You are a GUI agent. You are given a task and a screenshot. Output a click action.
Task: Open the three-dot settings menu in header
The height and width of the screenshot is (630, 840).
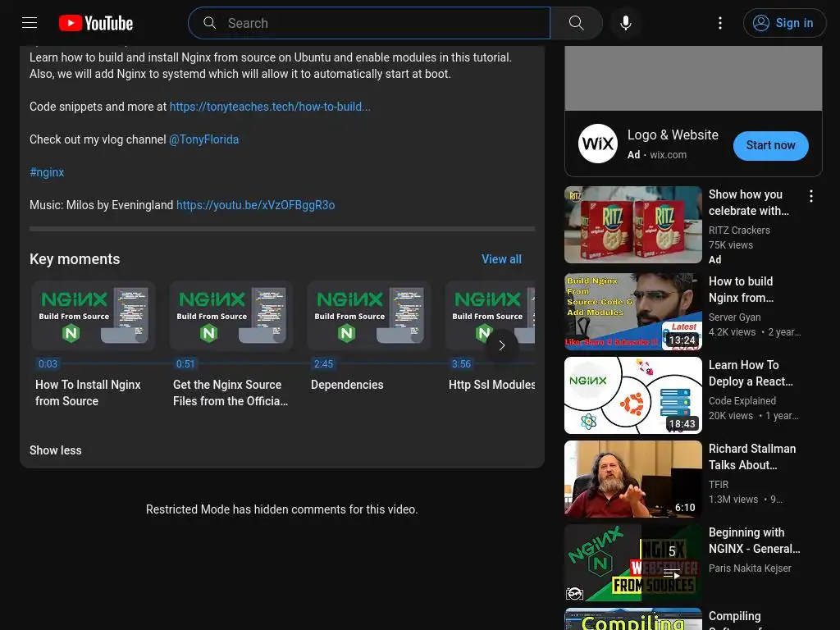[x=720, y=23]
